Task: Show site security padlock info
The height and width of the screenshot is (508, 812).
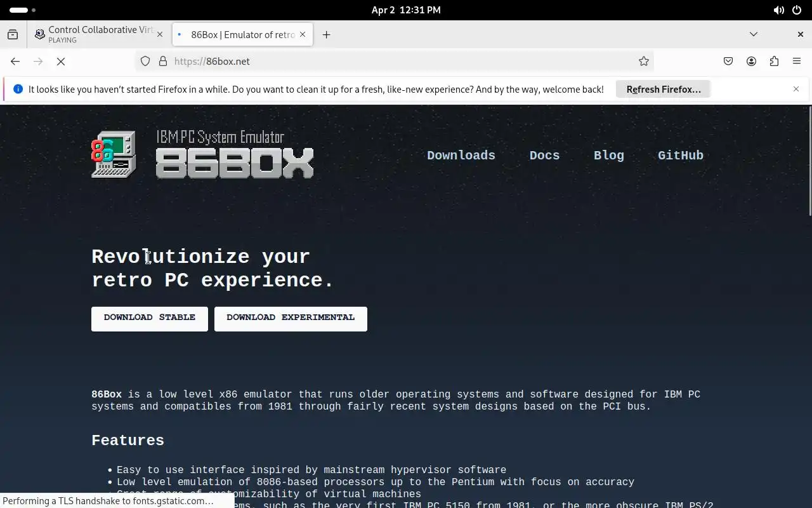Action: 163,61
